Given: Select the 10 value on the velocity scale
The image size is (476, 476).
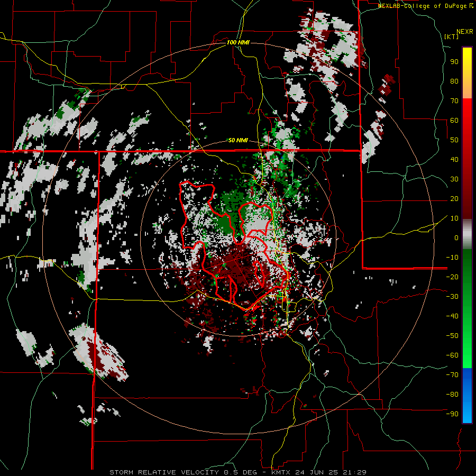Looking at the screenshot, I should coord(454,218).
